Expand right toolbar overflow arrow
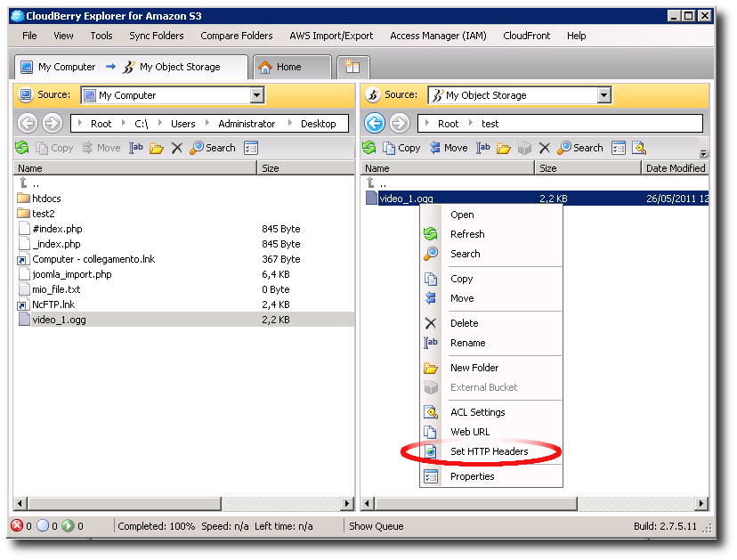This screenshot has width=737, height=560. tap(703, 153)
